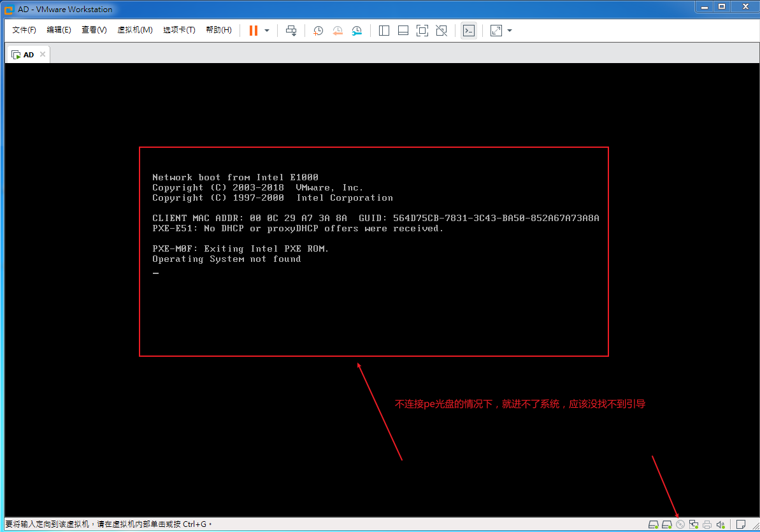Revert the virtual machine to the previous snapshot
Screen dimensions: 760x532
(x=338, y=31)
